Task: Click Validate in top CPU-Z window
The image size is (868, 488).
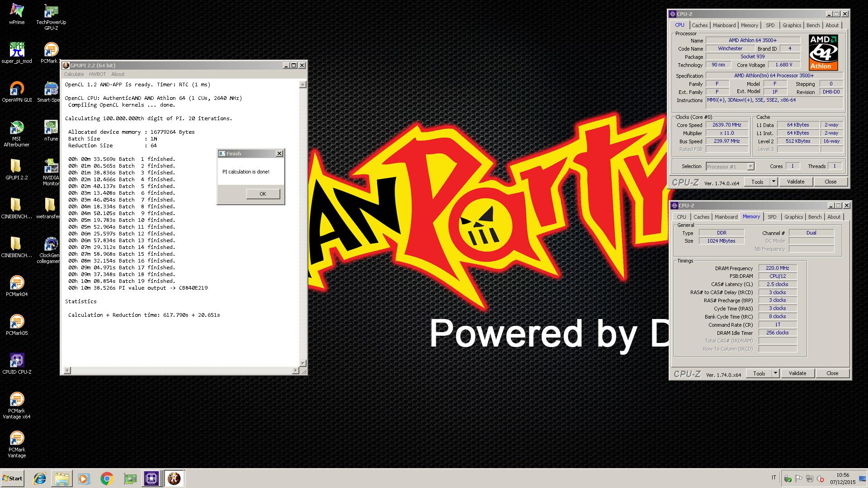Action: coord(796,182)
